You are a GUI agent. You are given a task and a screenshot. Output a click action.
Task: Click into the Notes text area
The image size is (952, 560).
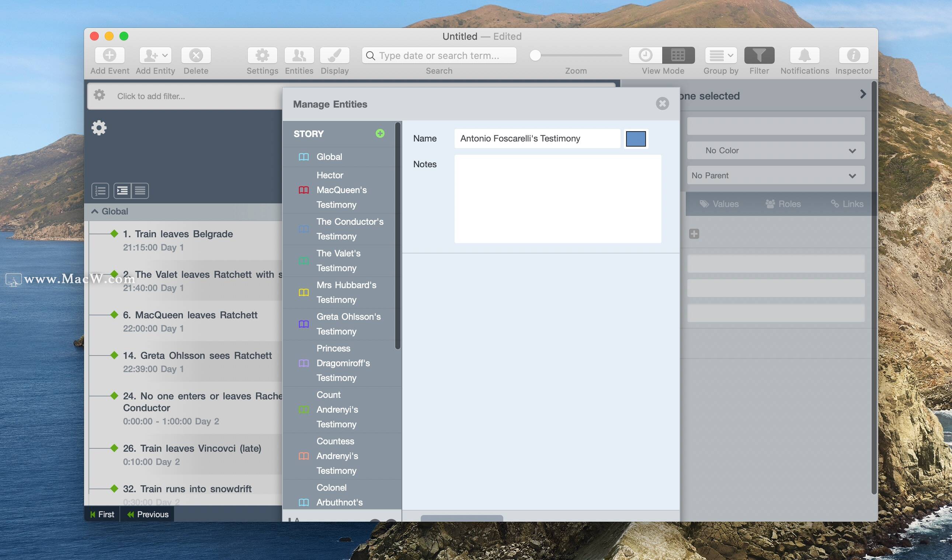(x=557, y=199)
